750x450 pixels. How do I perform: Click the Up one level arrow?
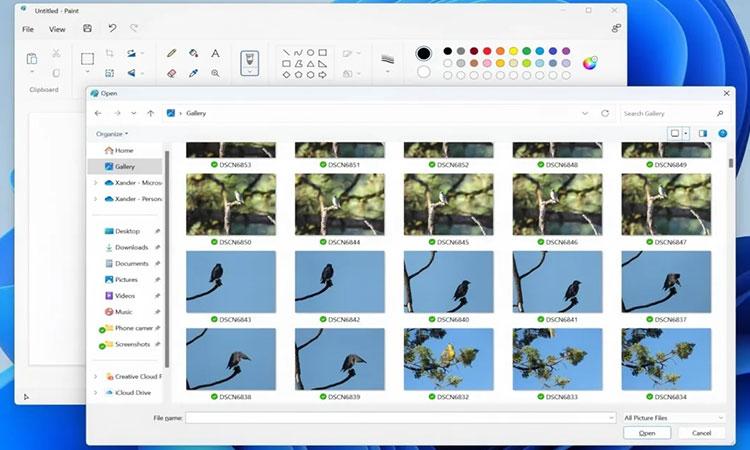pos(151,113)
